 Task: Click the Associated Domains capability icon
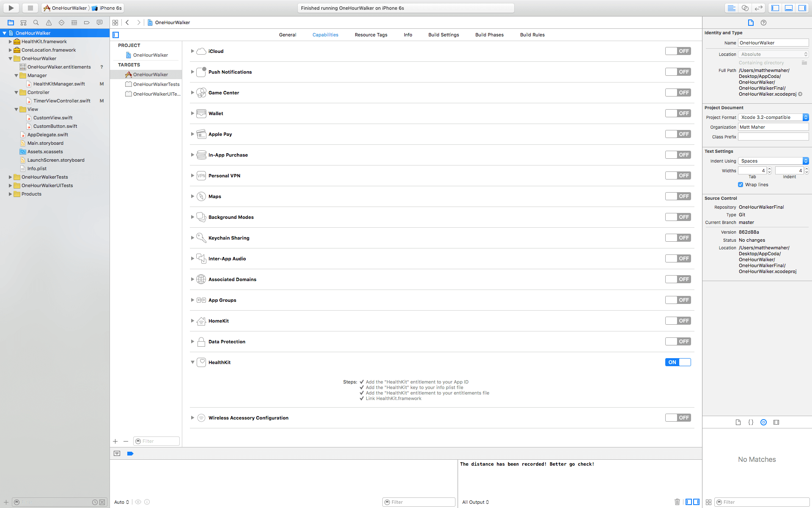coord(201,279)
